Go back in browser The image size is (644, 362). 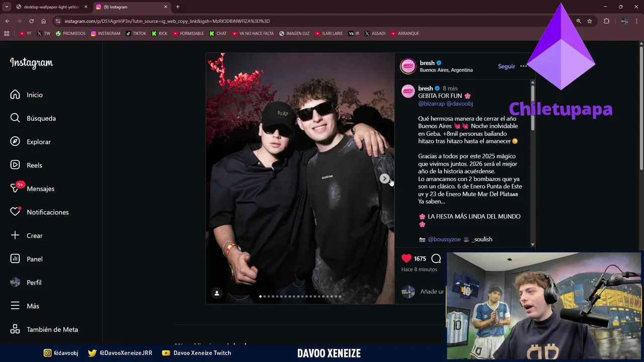tap(7, 21)
